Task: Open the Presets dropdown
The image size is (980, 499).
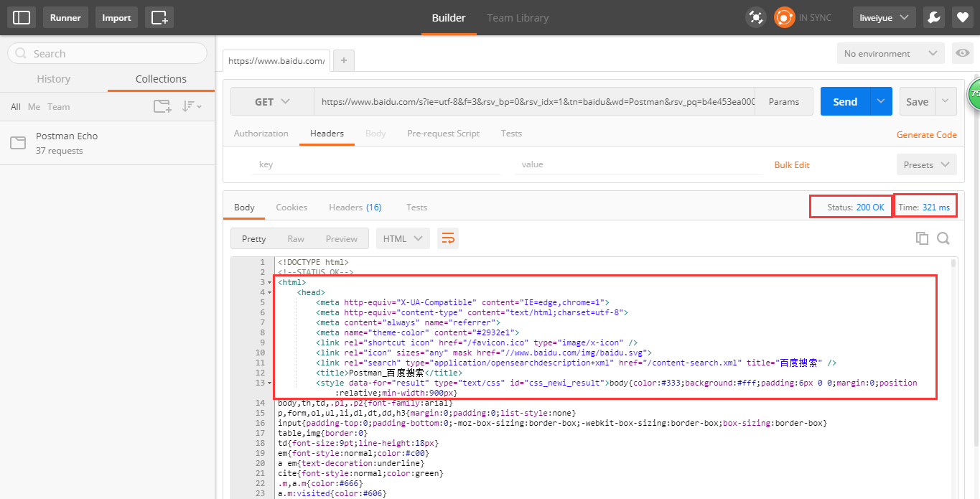Action: pyautogui.click(x=926, y=164)
